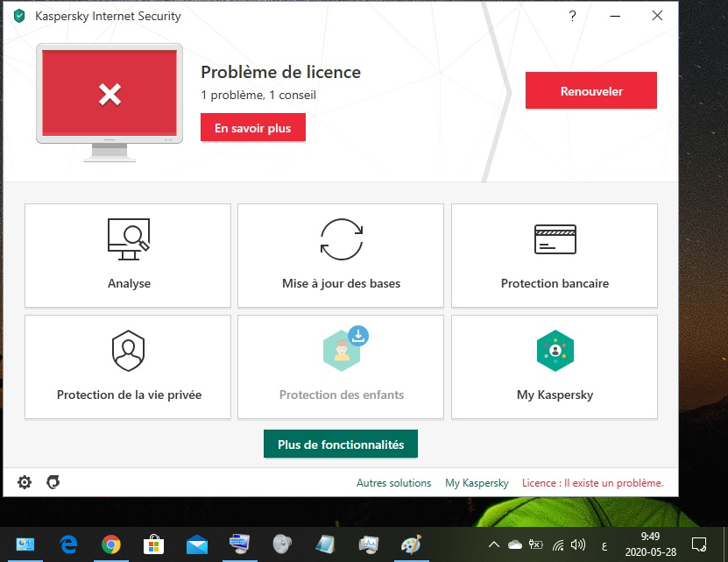
Task: Open Protection de la vie privée
Action: coord(128,366)
